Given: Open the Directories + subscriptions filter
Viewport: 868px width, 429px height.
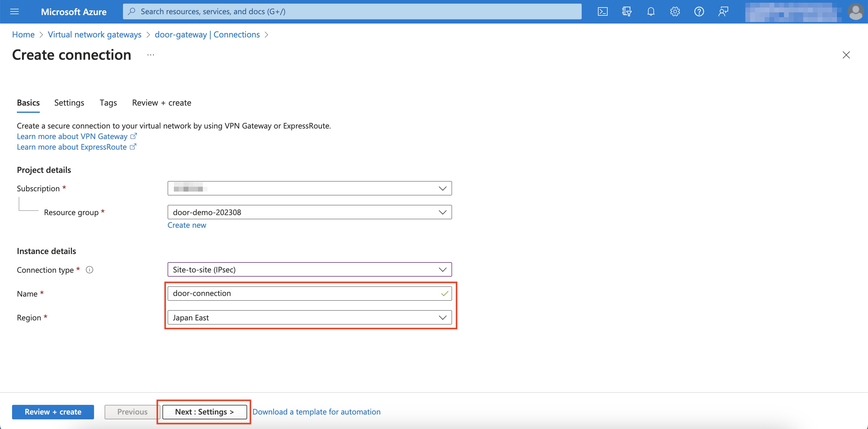Looking at the screenshot, I should 627,11.
